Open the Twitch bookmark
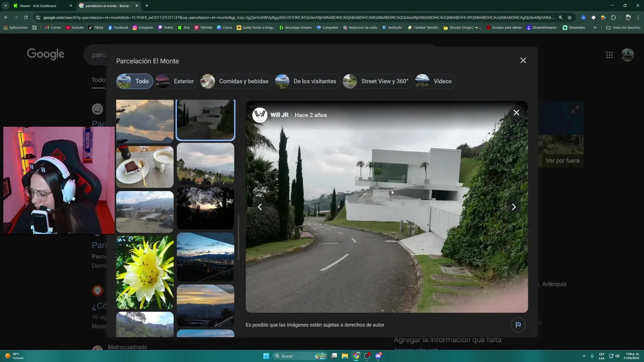Image resolution: width=644 pixels, height=362 pixels. 166,28
